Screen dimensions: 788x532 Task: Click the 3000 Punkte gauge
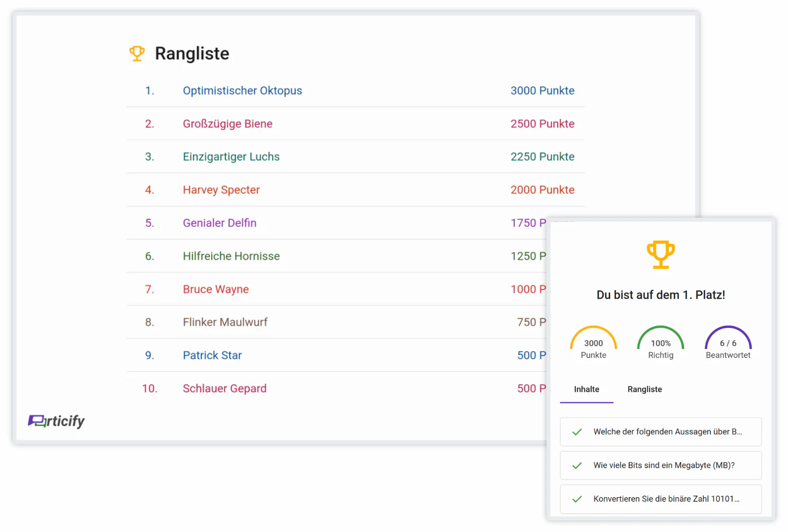click(594, 344)
